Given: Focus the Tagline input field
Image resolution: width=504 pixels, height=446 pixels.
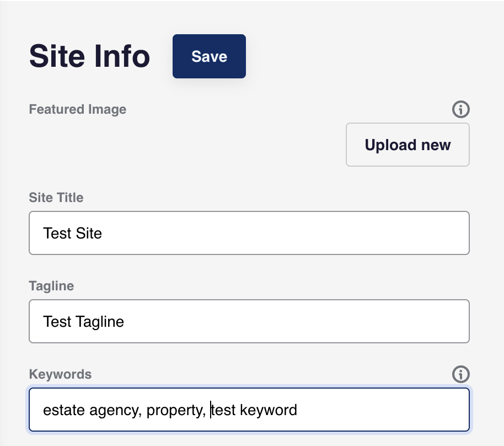Looking at the screenshot, I should click(249, 321).
